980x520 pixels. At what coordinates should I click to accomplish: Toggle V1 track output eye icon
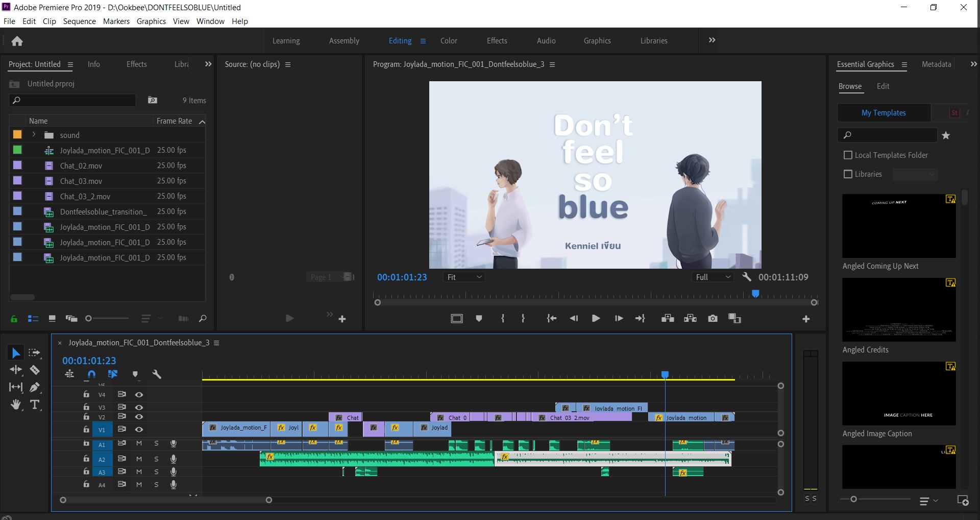pyautogui.click(x=139, y=430)
